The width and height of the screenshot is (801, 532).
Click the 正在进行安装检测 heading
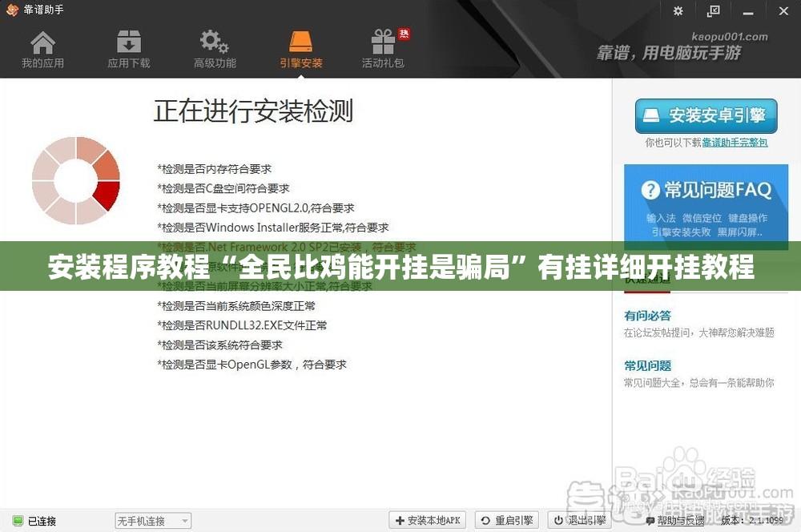point(253,111)
